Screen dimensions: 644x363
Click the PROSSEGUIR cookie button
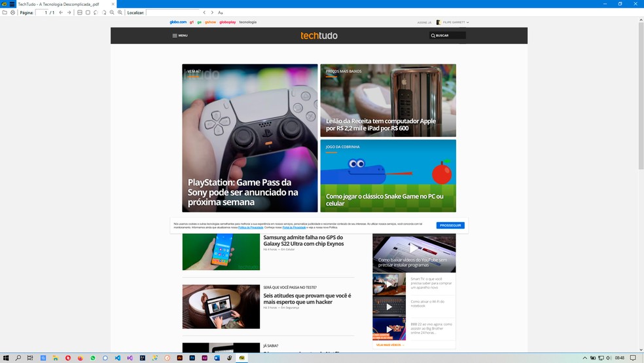click(x=450, y=225)
